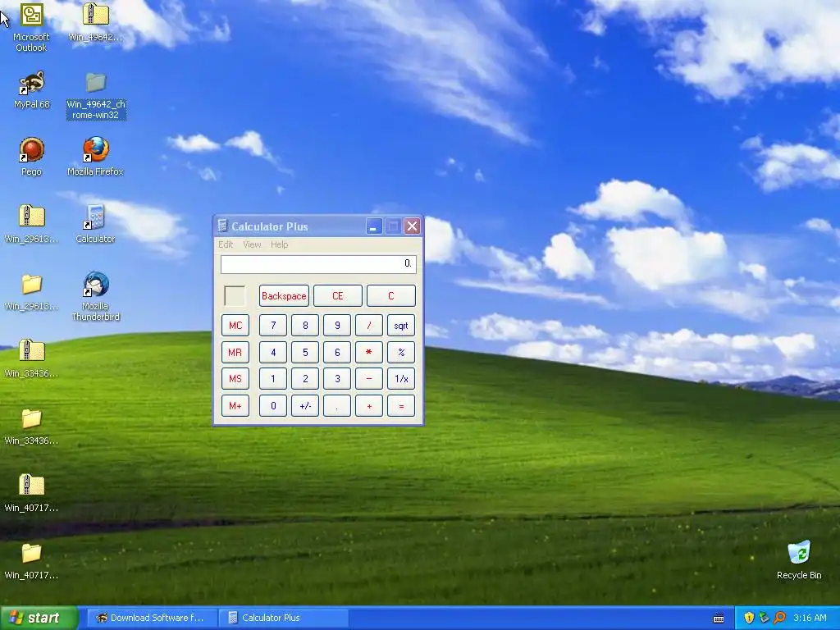
Task: Click the subtract (−) button
Action: 369,379
